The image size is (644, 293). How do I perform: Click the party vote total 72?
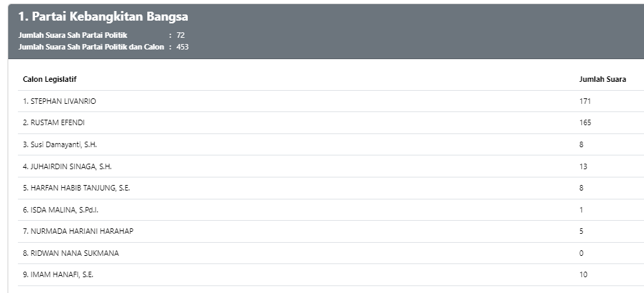click(x=181, y=35)
